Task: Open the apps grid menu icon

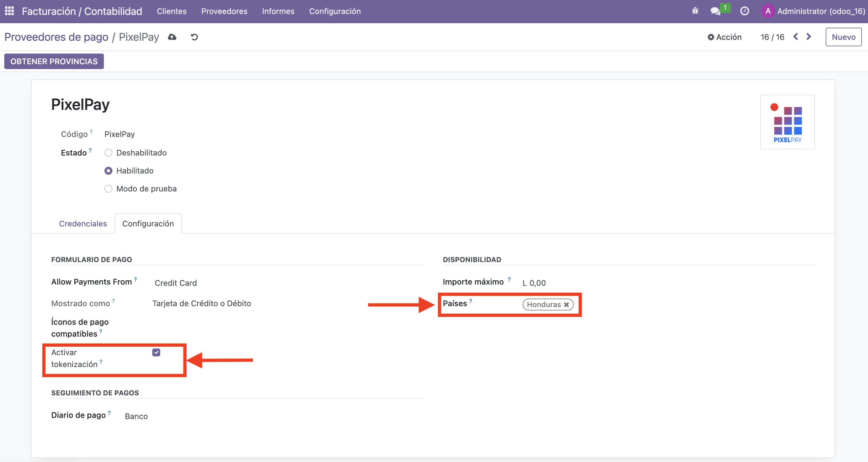Action: click(9, 11)
